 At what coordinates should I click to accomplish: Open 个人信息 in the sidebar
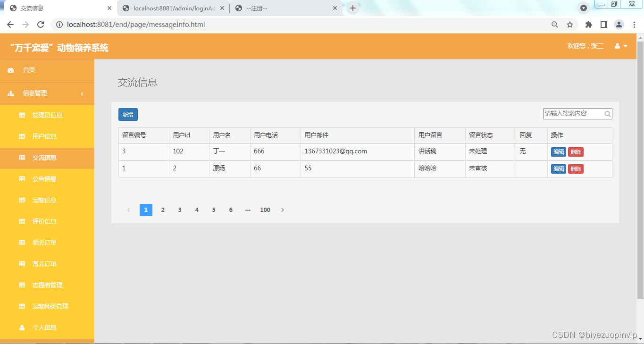point(47,327)
